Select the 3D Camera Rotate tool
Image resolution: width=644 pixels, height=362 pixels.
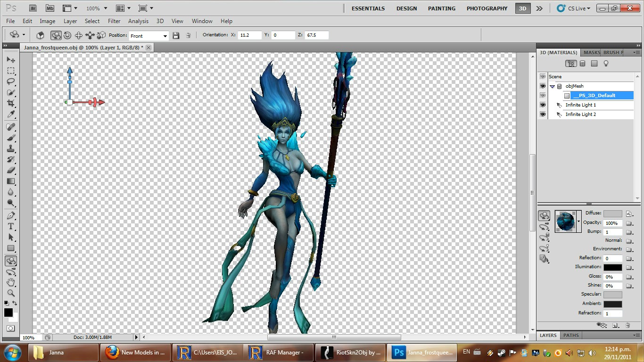11,271
